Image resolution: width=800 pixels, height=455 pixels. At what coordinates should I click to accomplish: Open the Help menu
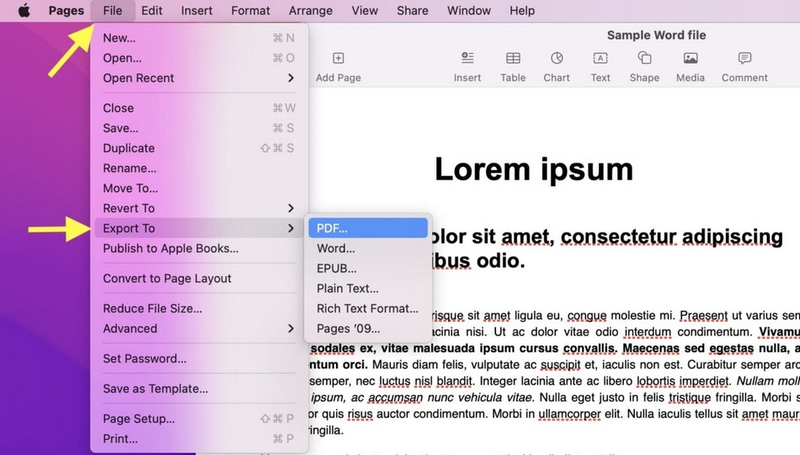point(522,11)
